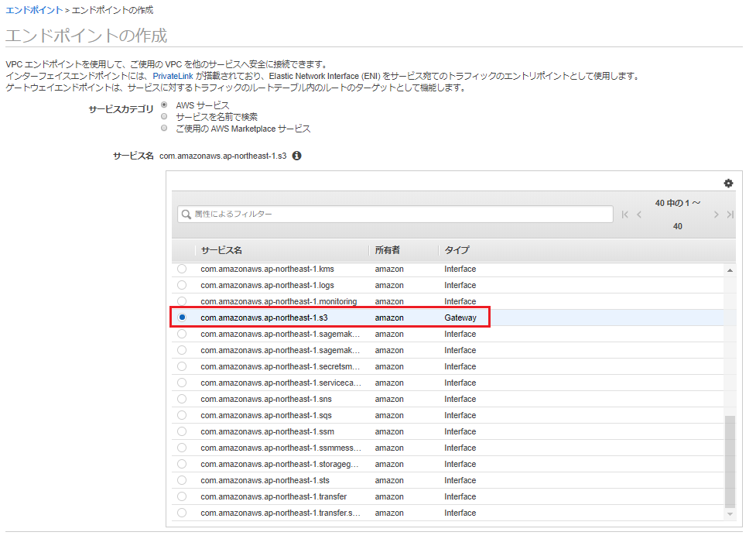The width and height of the screenshot is (756, 539).
Task: Sort by サービス名 column header
Action: 221,250
